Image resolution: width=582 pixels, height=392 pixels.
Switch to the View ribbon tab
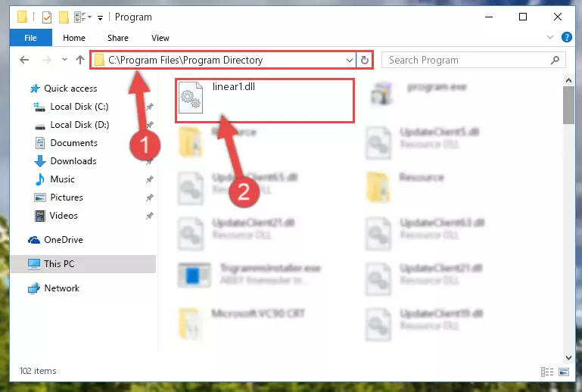pyautogui.click(x=160, y=38)
